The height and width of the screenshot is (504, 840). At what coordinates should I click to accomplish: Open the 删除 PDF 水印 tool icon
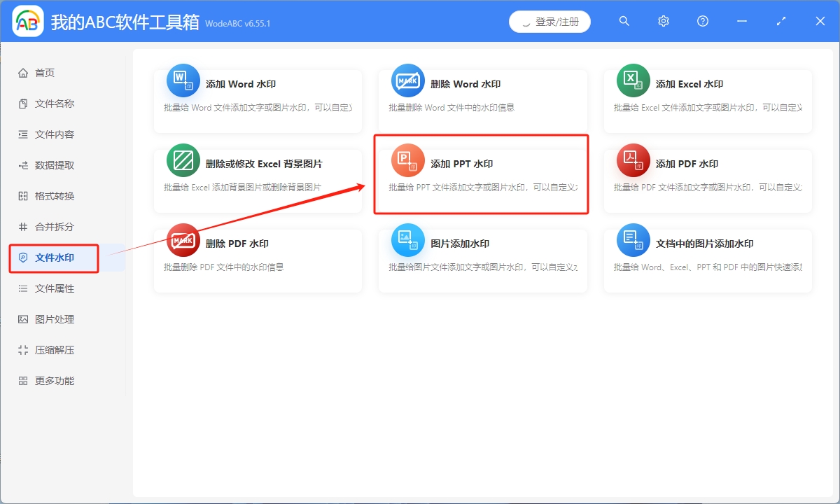click(182, 239)
